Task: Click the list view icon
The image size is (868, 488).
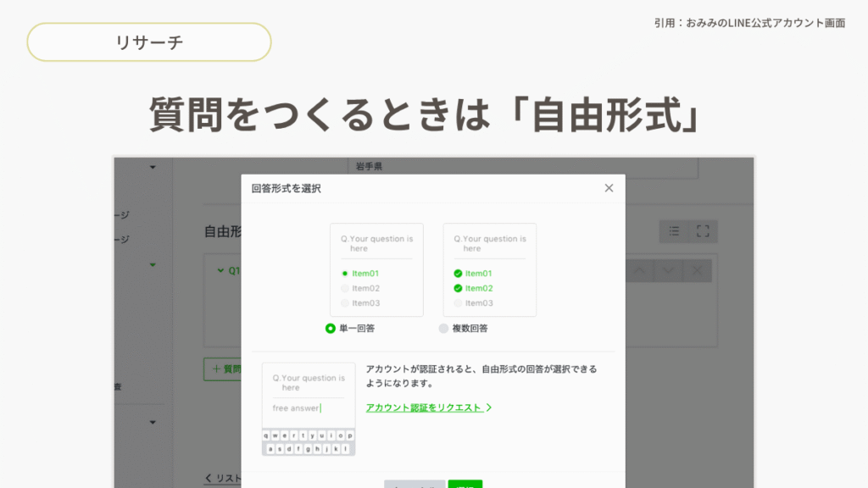Action: pyautogui.click(x=674, y=230)
